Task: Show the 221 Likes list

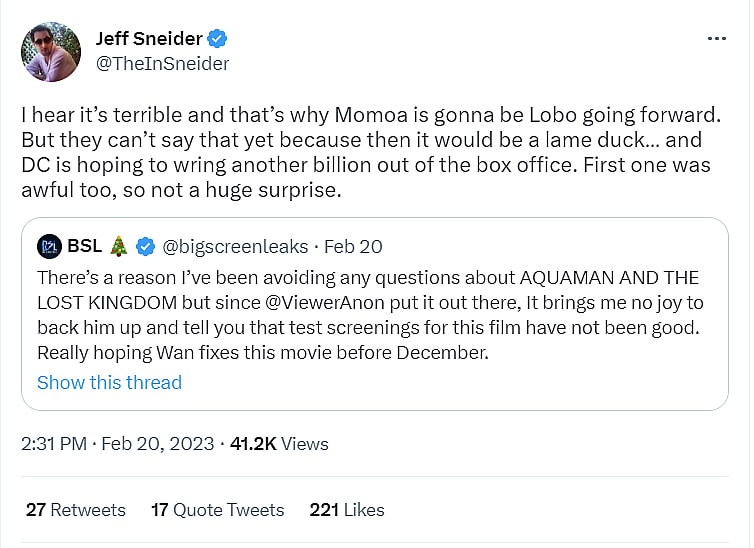Action: pos(347,510)
